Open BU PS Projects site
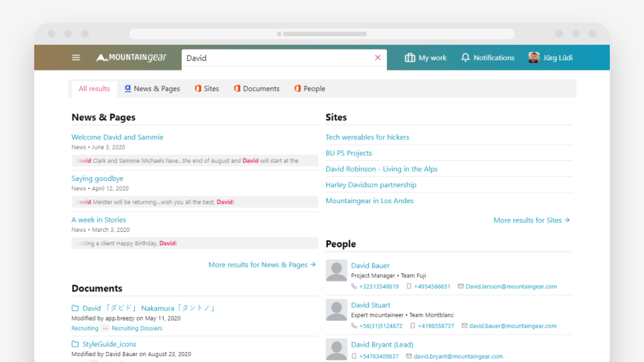Viewport: 644px width, 362px height. click(x=349, y=153)
